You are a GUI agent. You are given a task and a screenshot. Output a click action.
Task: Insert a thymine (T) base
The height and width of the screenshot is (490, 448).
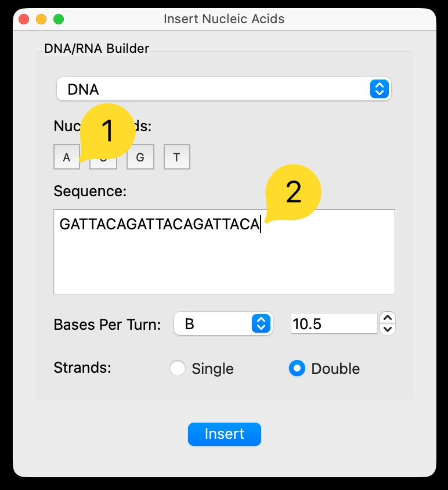[176, 157]
